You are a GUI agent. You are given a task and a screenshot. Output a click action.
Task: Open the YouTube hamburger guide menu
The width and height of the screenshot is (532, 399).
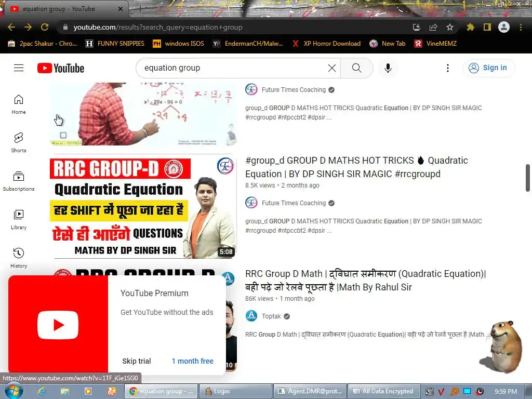pyautogui.click(x=19, y=68)
